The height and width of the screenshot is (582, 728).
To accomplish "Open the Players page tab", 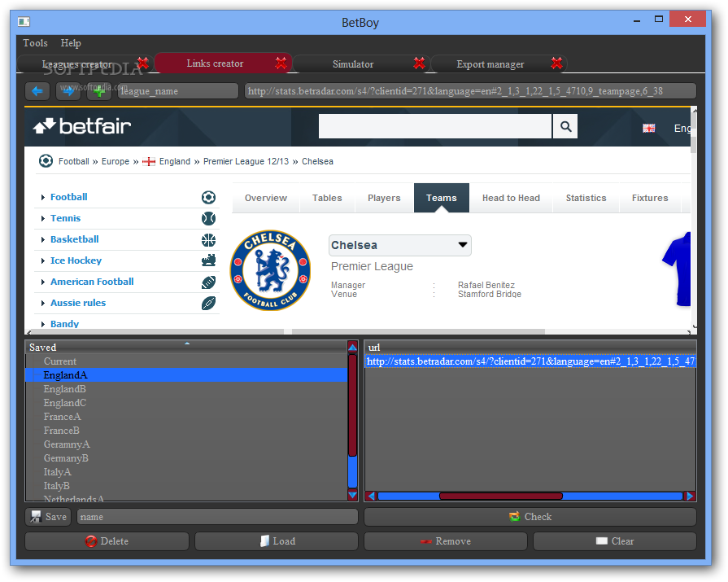I will [x=384, y=198].
